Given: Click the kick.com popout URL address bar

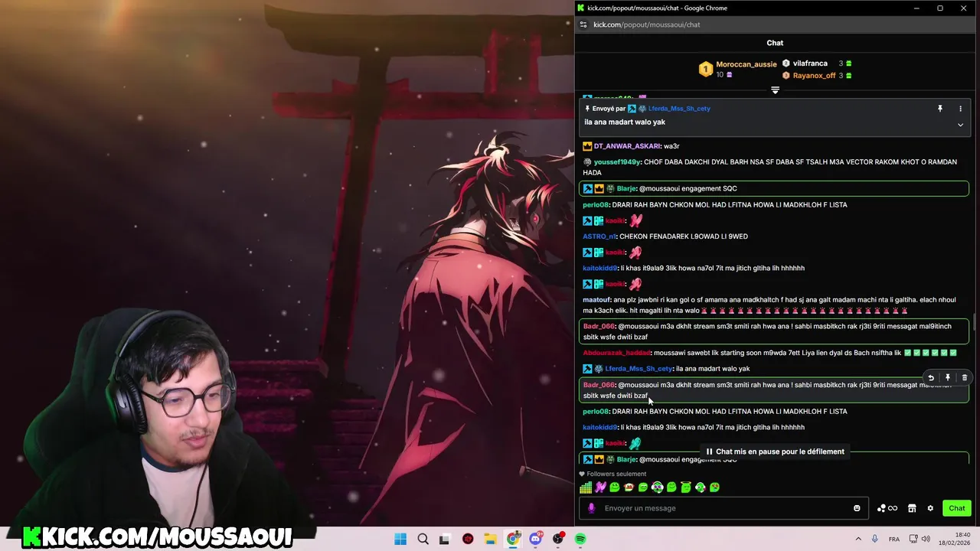Looking at the screenshot, I should 647,24.
